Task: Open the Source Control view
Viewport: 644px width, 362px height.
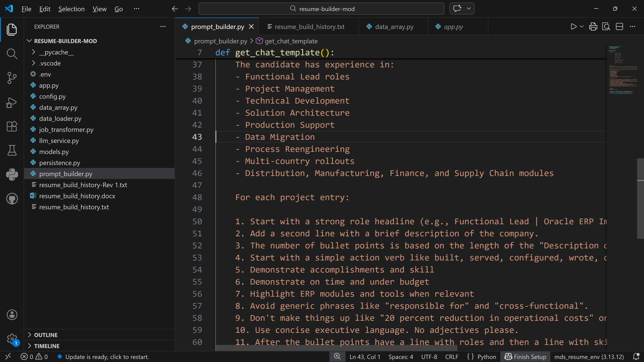Action: (x=12, y=78)
